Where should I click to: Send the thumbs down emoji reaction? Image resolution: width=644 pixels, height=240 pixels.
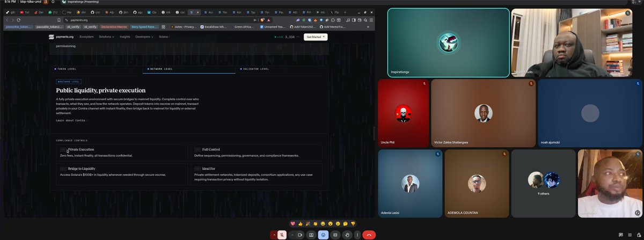(x=353, y=223)
